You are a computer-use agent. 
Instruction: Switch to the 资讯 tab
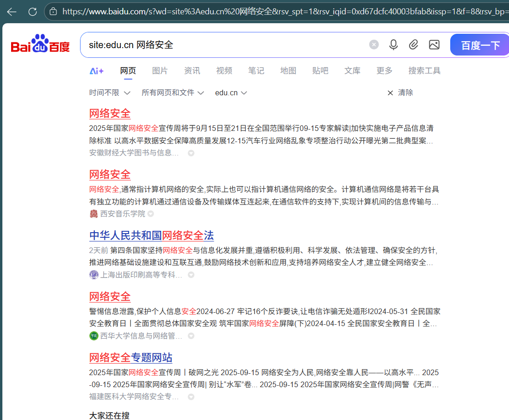pos(192,71)
